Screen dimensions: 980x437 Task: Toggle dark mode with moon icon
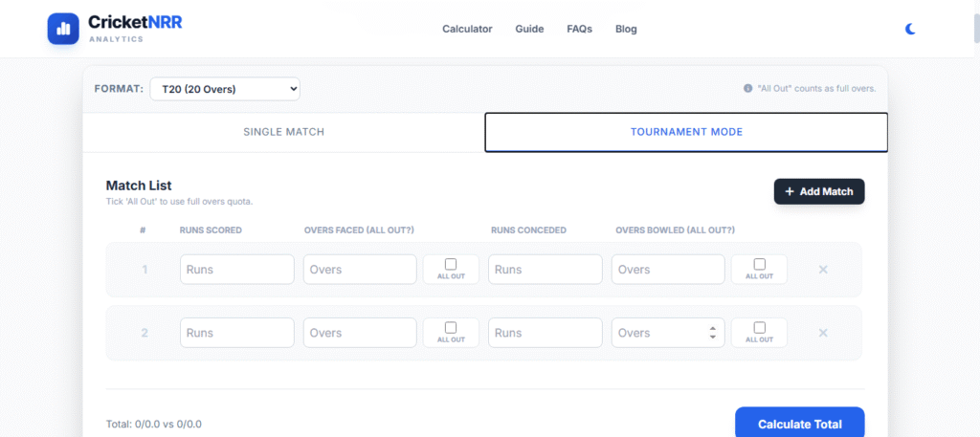tap(910, 29)
